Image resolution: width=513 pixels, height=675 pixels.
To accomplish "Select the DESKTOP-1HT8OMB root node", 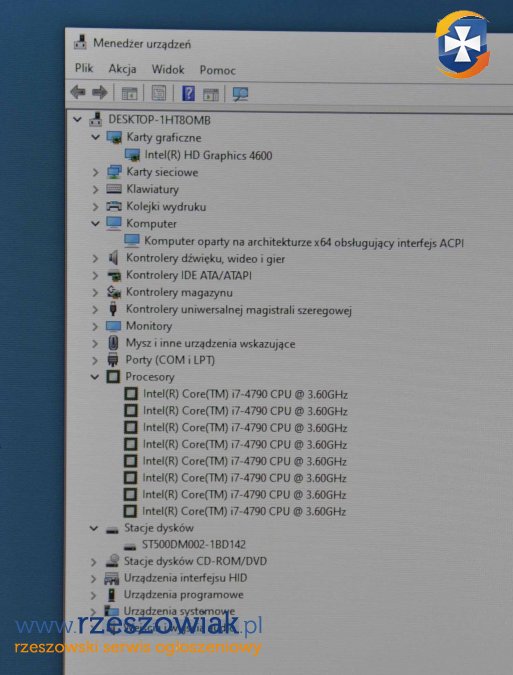I will [159, 120].
